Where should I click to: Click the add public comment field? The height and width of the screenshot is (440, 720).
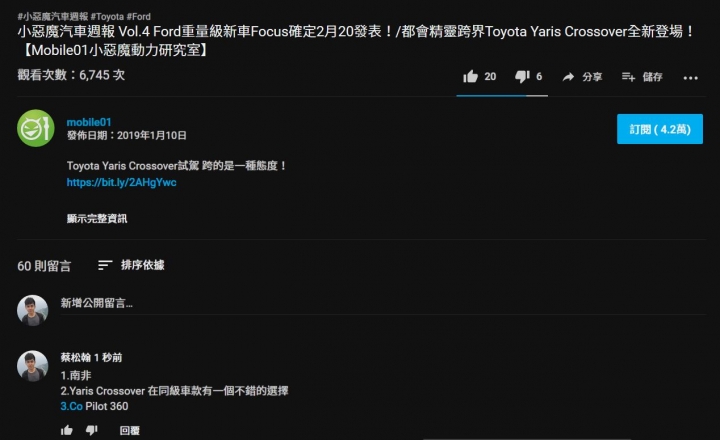383,303
